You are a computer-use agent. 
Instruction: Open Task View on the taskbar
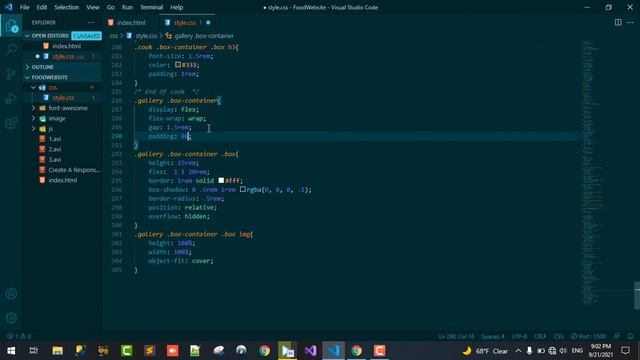(34, 351)
